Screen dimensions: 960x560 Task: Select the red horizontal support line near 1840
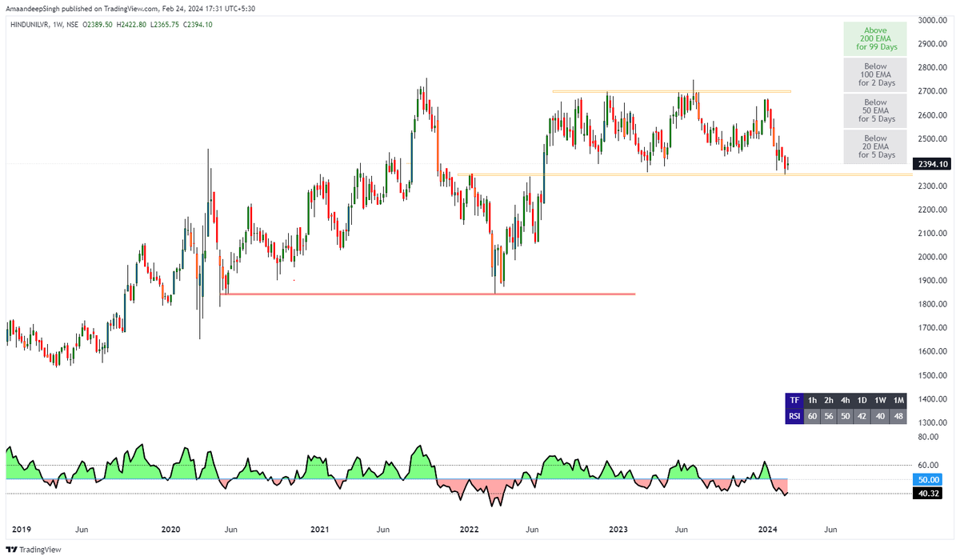coord(427,294)
